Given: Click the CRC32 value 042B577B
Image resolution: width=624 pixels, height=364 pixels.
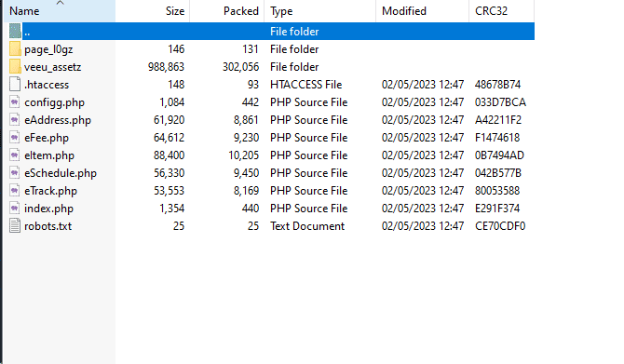Looking at the screenshot, I should (498, 173).
